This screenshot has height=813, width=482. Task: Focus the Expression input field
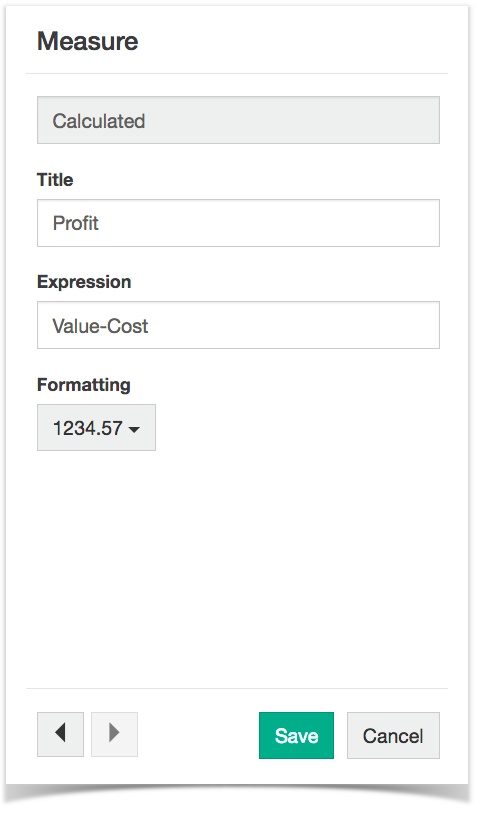click(x=238, y=325)
